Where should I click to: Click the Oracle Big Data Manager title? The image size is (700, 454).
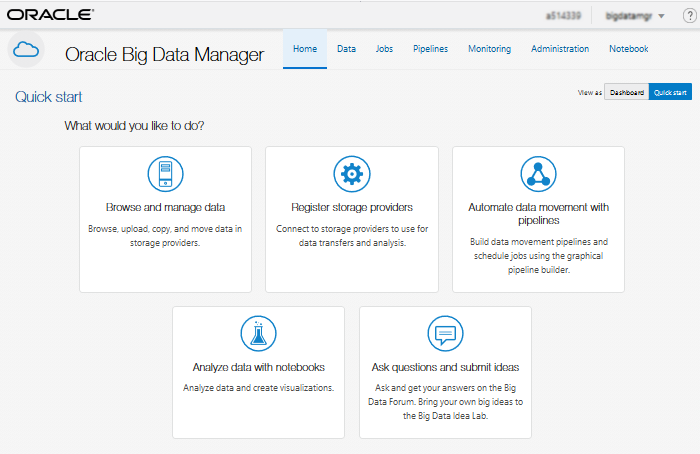click(x=164, y=54)
